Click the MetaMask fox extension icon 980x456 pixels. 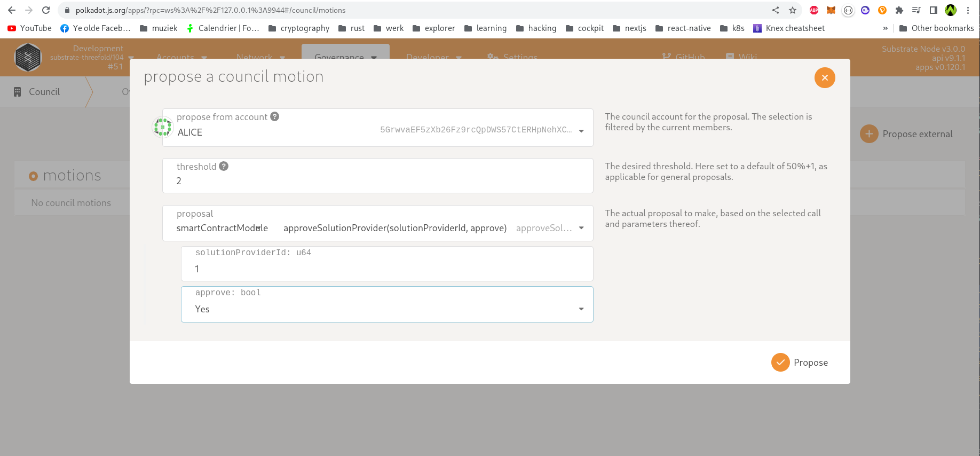(x=831, y=10)
